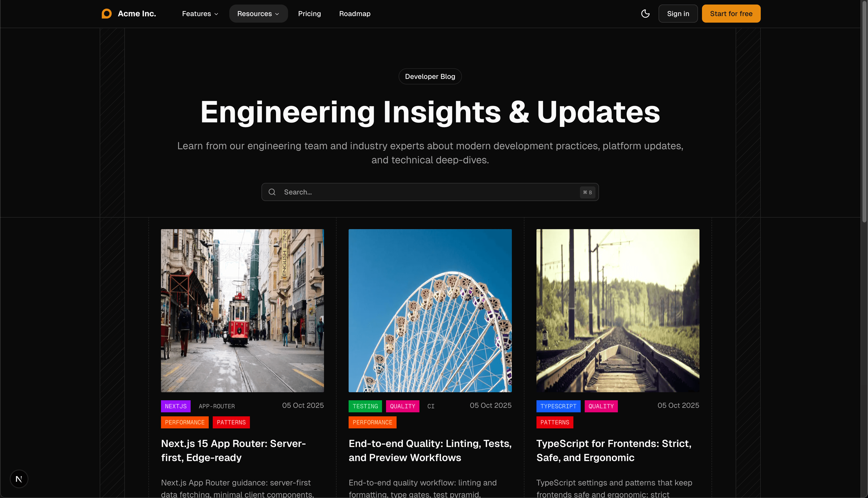This screenshot has width=868, height=498.
Task: Click the TESTING tag
Action: pos(365,406)
